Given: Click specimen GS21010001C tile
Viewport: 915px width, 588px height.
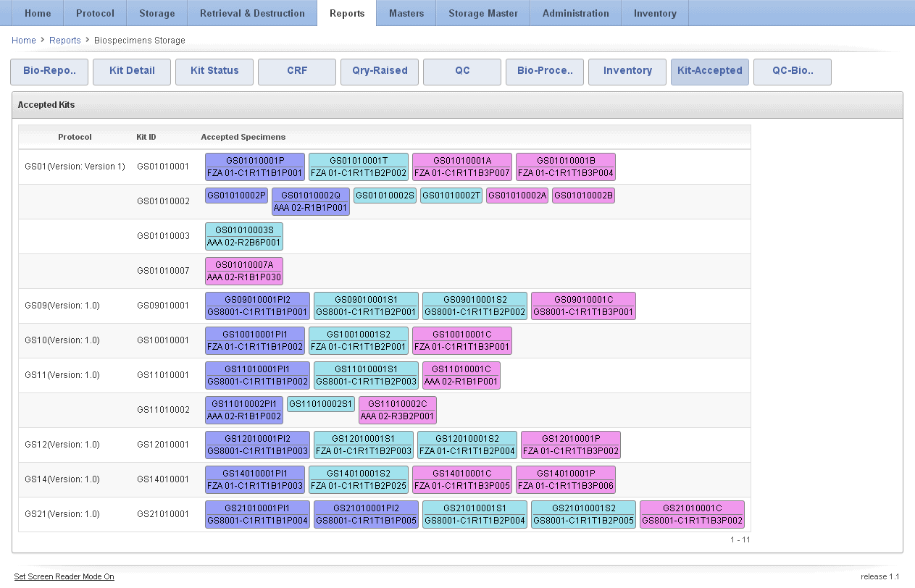Looking at the screenshot, I should pyautogui.click(x=692, y=514).
